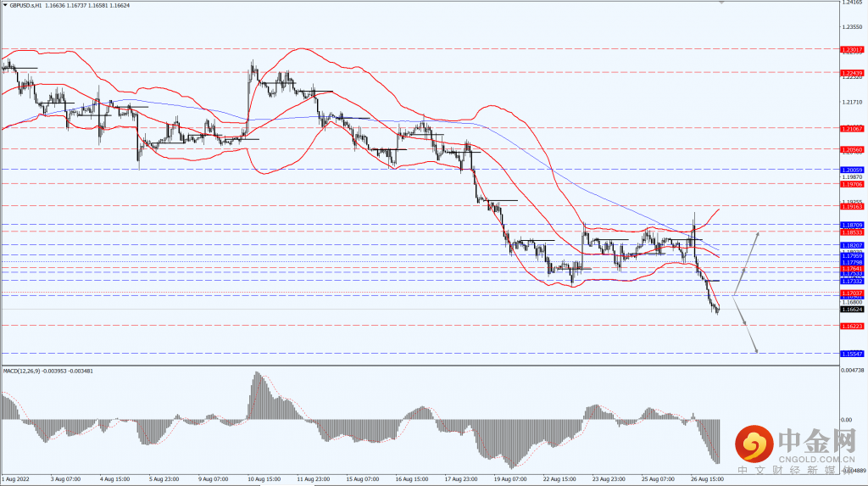Click the 17 Aug 23:00 time label
Screen dimensions: 868x486
pyautogui.click(x=461, y=479)
